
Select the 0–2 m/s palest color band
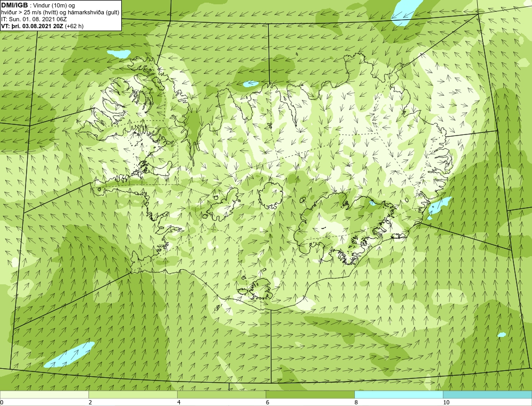[x=44, y=394]
